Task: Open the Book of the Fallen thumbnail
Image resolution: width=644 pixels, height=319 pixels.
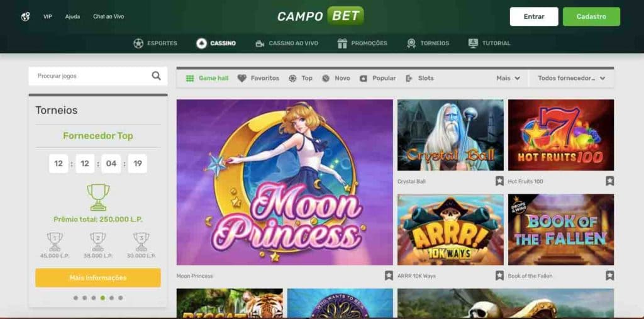Action: click(x=561, y=230)
